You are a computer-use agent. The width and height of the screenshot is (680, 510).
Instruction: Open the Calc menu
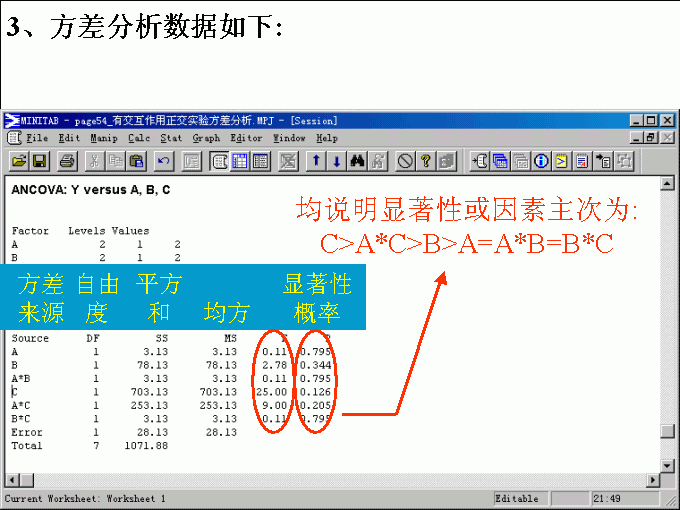click(139, 138)
